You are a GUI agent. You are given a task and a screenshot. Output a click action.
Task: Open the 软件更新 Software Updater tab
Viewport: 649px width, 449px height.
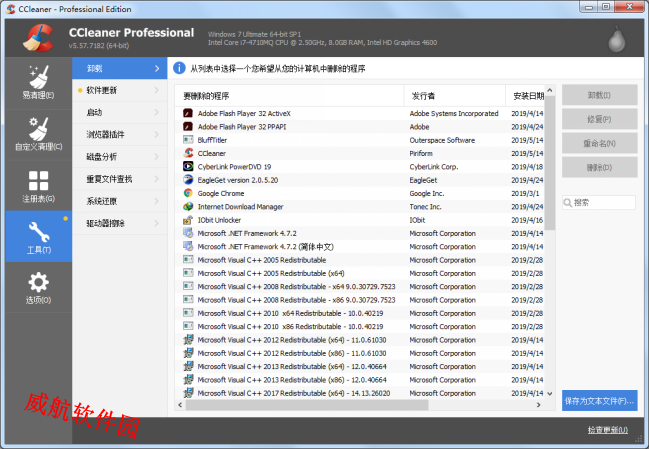click(120, 90)
